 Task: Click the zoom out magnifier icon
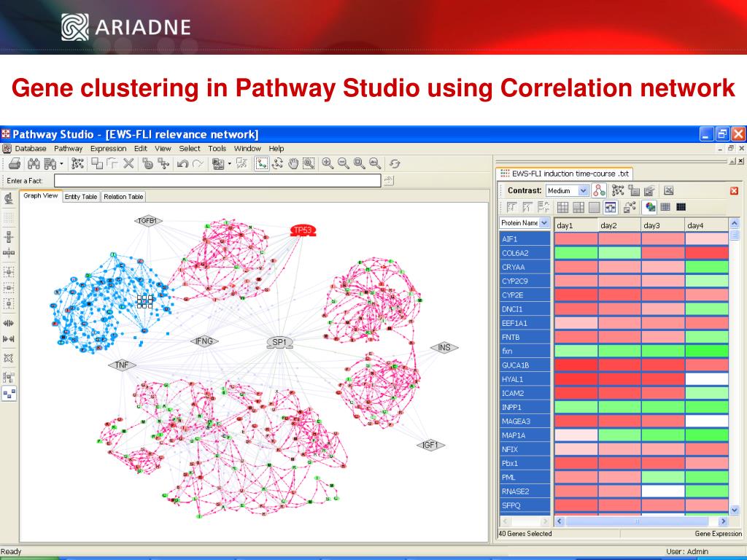[x=343, y=164]
